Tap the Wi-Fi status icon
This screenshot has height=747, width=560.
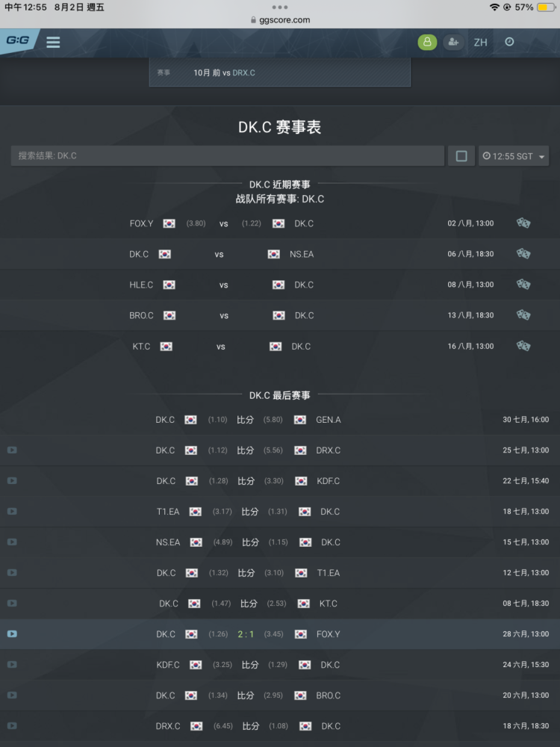(494, 7)
